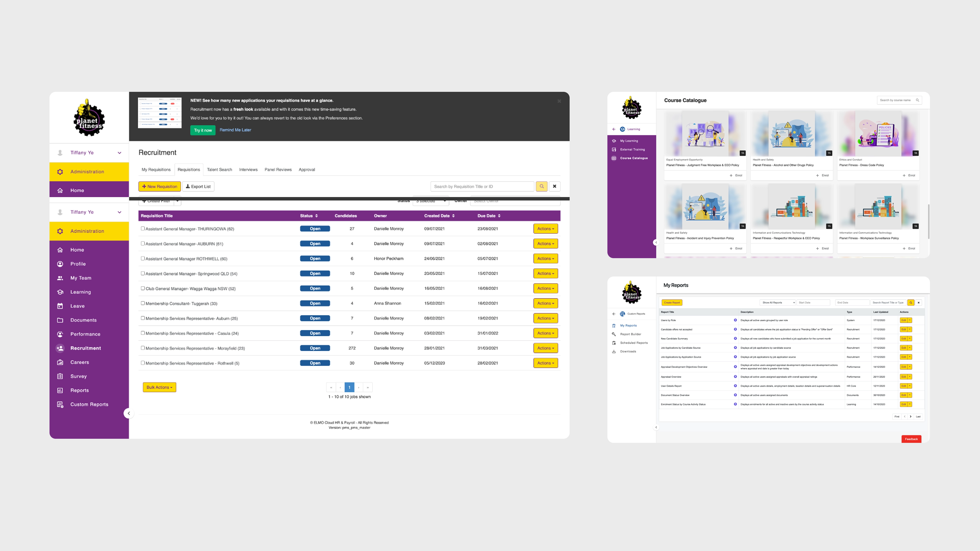Screen dimensions: 980x551
Task: Select the Requisitions tab
Action: pyautogui.click(x=189, y=170)
